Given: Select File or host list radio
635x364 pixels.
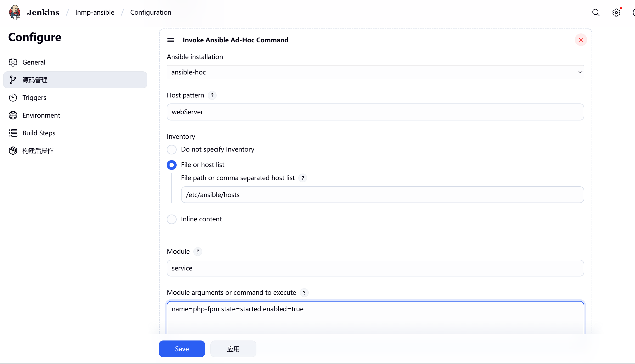Looking at the screenshot, I should tap(172, 165).
